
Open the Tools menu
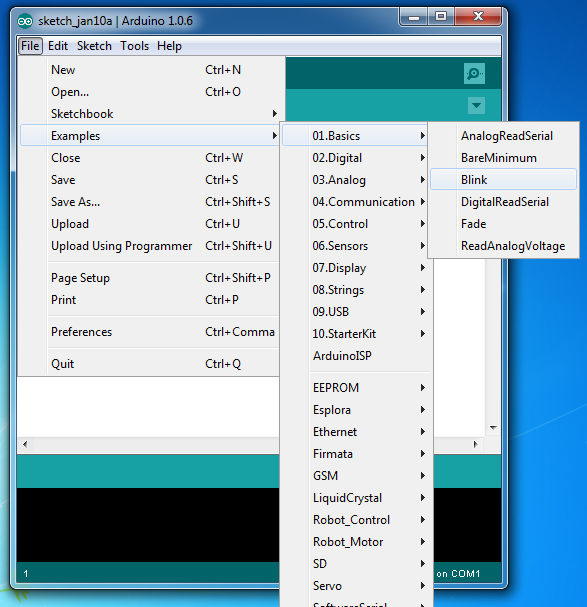134,46
